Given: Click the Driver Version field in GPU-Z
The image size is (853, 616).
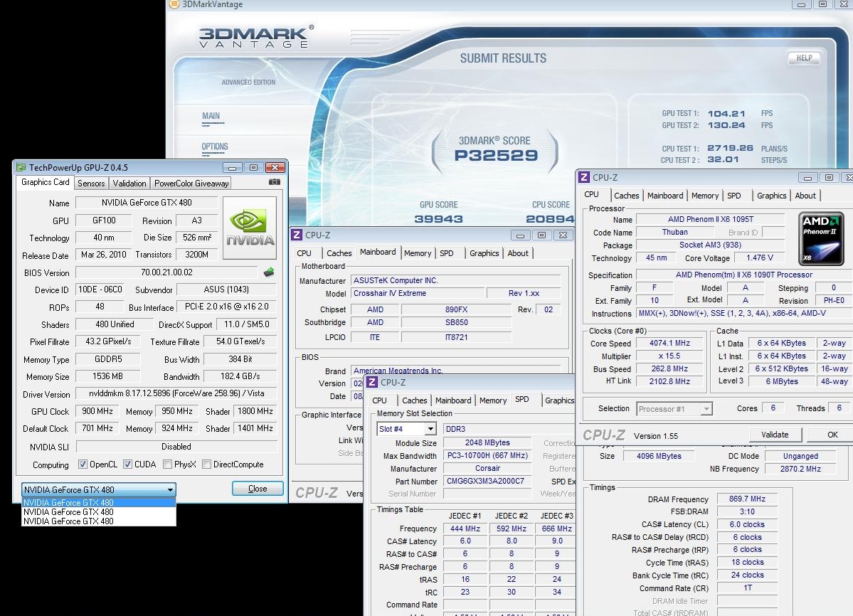Looking at the screenshot, I should coord(176,393).
